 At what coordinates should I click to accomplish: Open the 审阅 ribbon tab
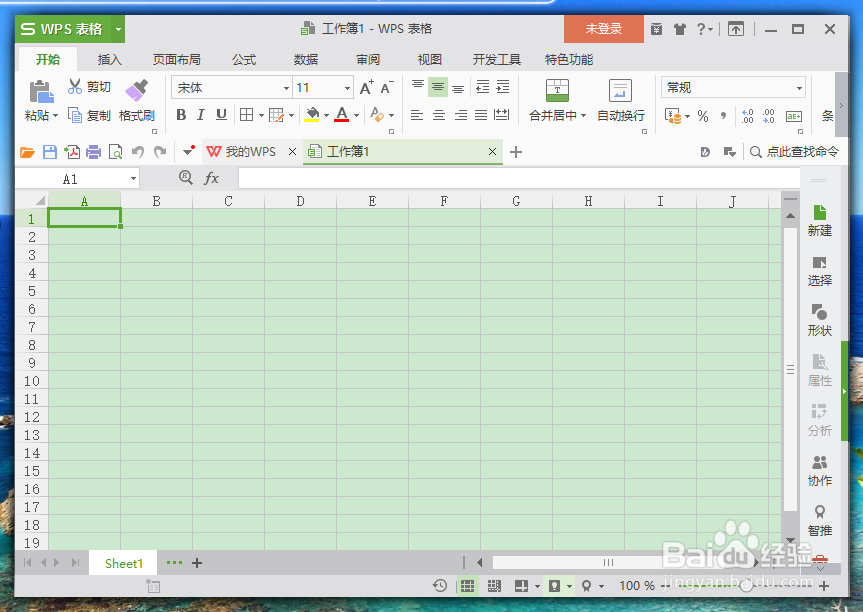(367, 59)
